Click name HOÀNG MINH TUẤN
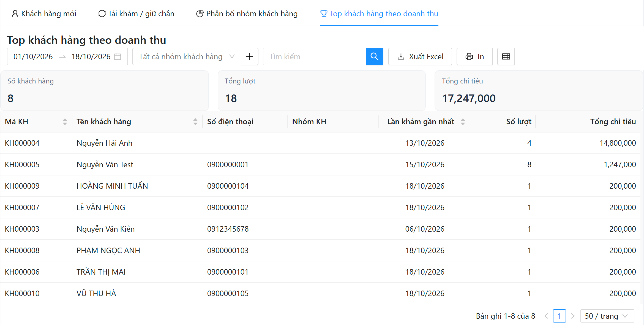This screenshot has width=644, height=325. (x=112, y=186)
